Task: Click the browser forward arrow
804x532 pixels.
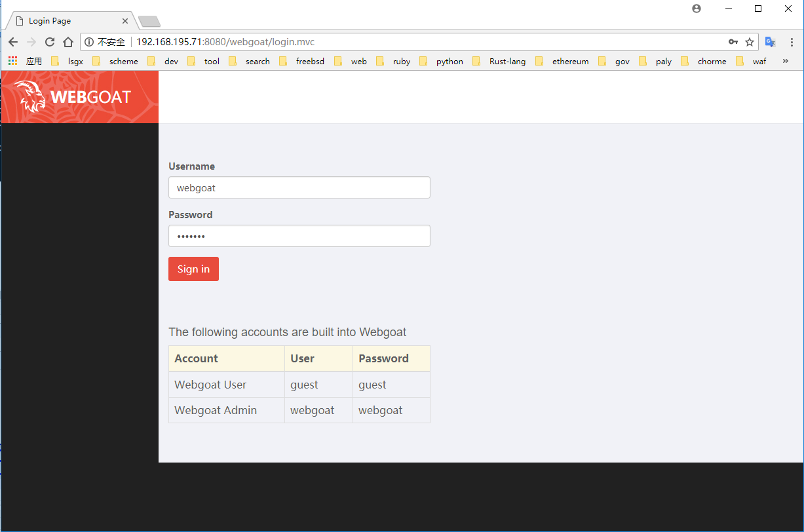Action: [x=31, y=42]
